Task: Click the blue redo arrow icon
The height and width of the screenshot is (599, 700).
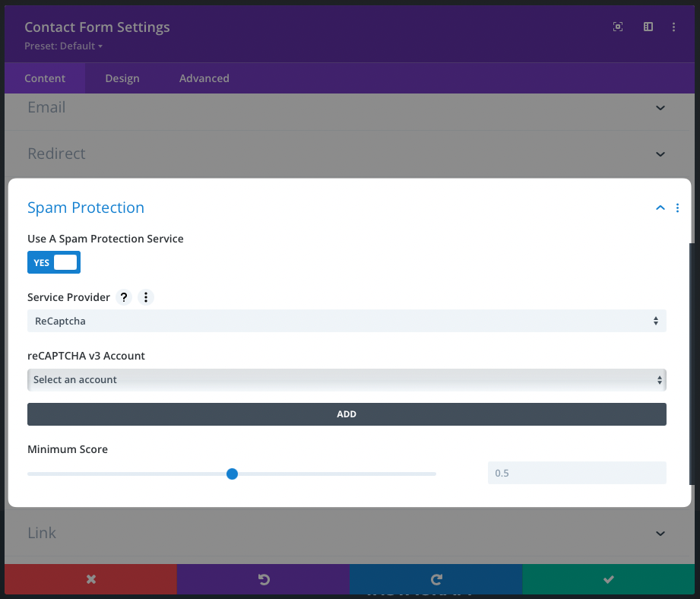Action: click(x=436, y=579)
